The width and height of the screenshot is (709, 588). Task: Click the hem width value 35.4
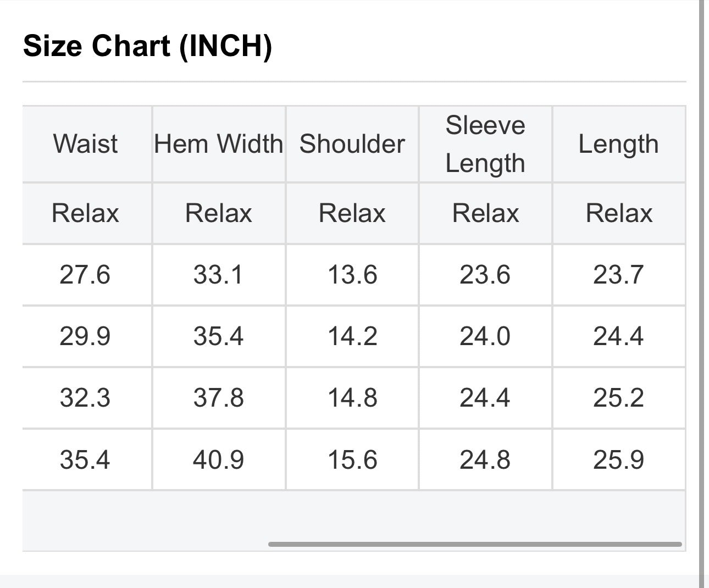click(219, 336)
